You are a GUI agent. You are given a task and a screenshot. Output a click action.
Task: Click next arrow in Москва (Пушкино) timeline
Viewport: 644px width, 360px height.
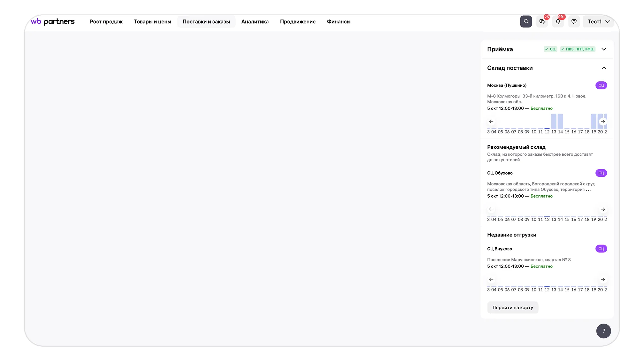point(603,121)
